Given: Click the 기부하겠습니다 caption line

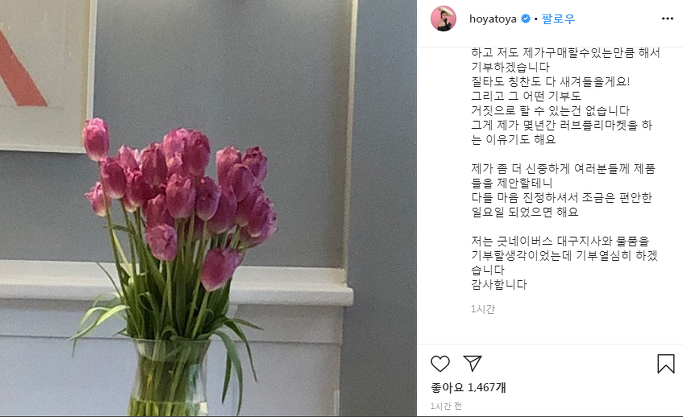Looking at the screenshot, I should coord(510,67).
